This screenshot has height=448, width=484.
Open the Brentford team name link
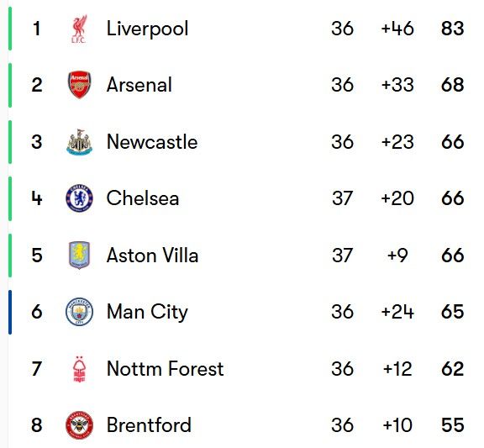[149, 425]
